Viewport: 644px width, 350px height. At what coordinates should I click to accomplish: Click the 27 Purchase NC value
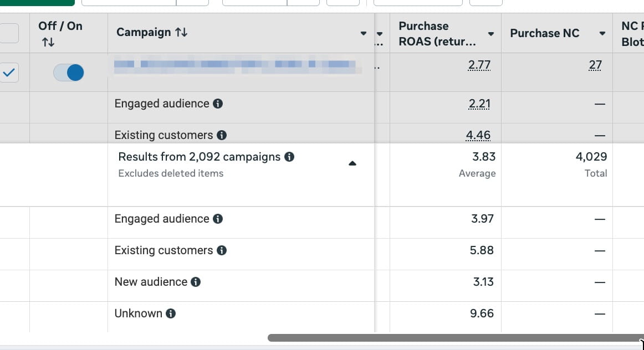coord(595,65)
